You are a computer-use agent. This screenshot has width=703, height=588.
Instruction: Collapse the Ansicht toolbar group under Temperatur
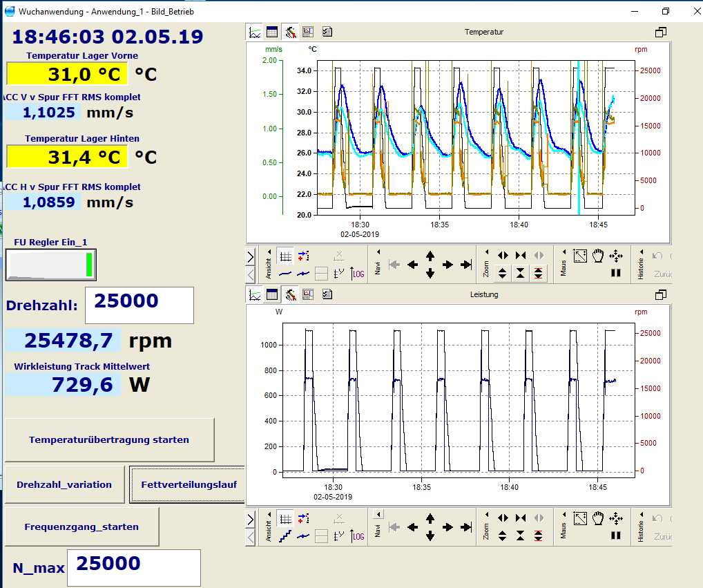click(269, 252)
